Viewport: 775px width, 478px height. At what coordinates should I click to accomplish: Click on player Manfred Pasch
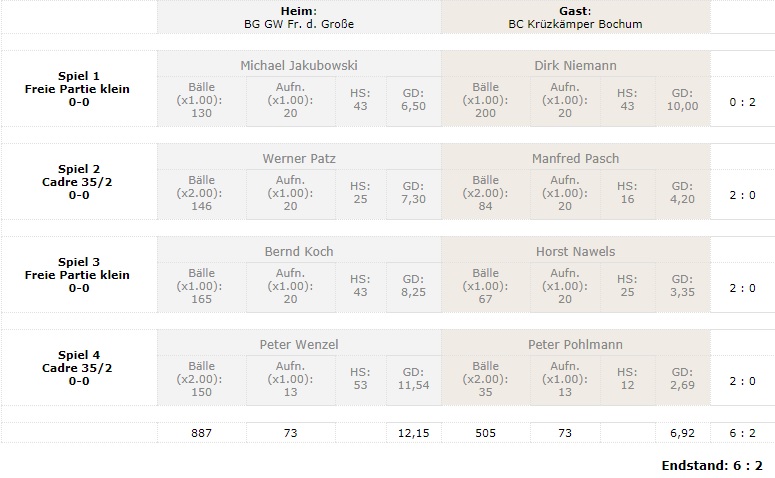[x=575, y=159]
